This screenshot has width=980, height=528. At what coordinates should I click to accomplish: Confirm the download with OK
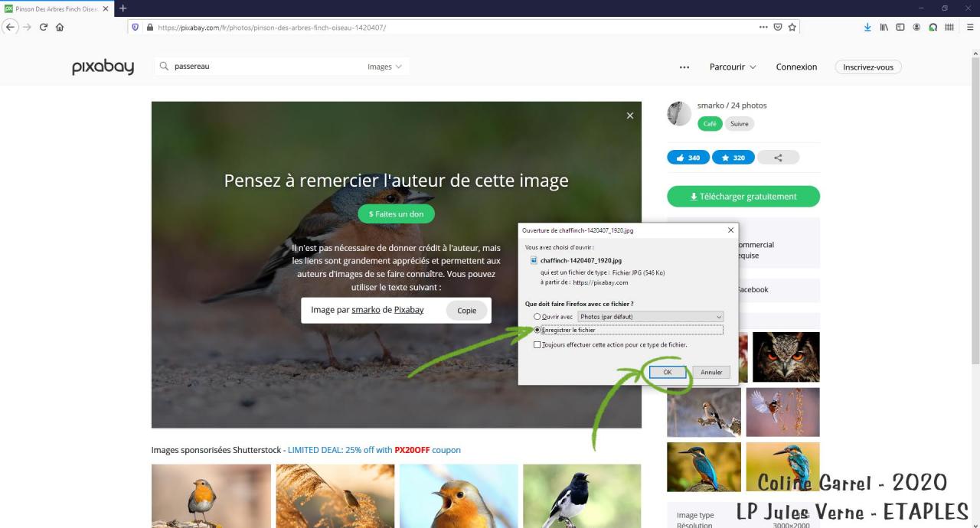tap(668, 372)
